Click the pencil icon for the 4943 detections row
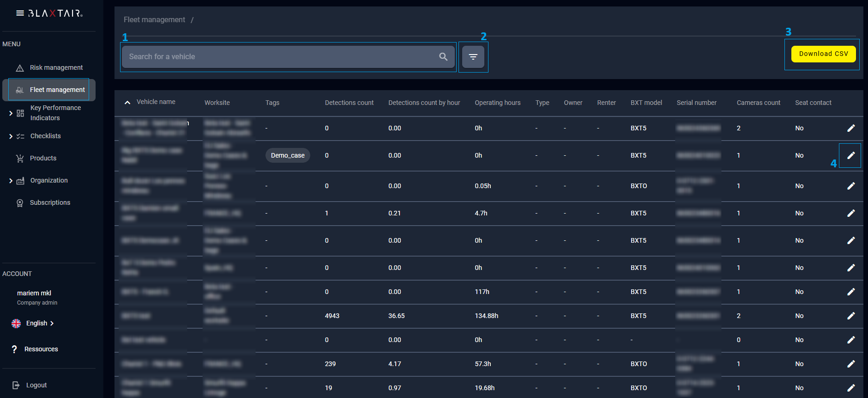868x398 pixels. pyautogui.click(x=850, y=316)
